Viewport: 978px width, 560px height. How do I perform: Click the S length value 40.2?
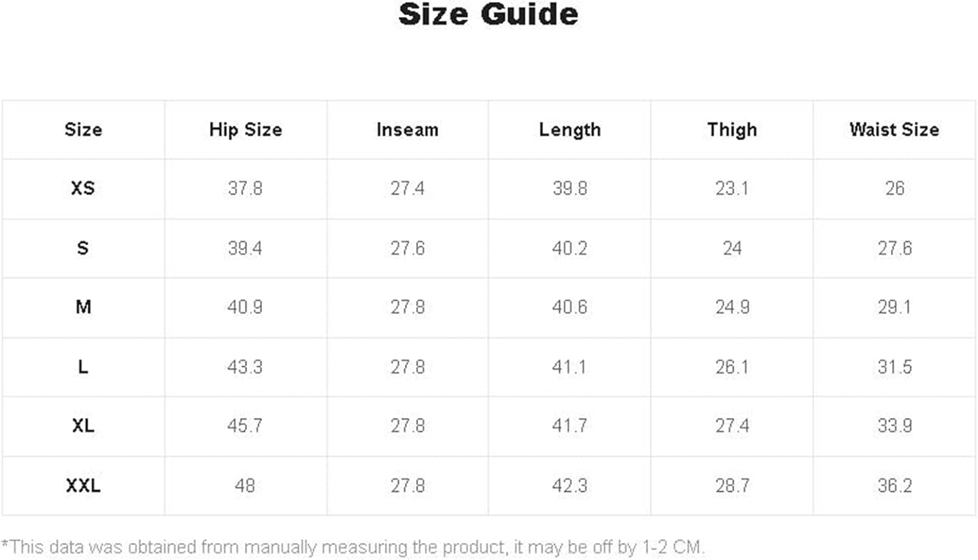point(570,248)
